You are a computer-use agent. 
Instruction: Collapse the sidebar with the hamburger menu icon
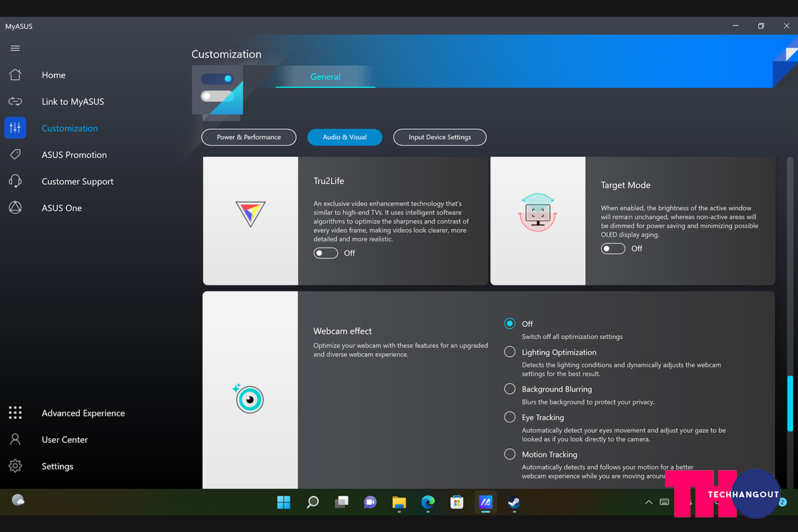(15, 49)
